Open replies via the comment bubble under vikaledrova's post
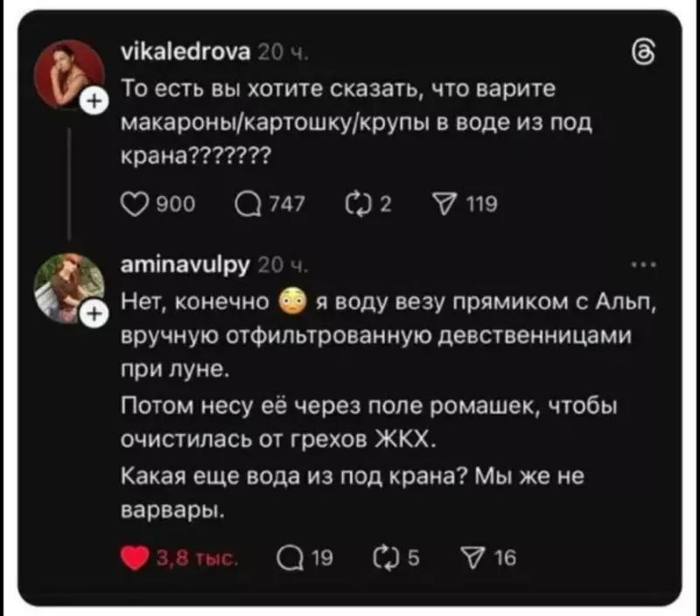The width and height of the screenshot is (700, 616). 248,204
